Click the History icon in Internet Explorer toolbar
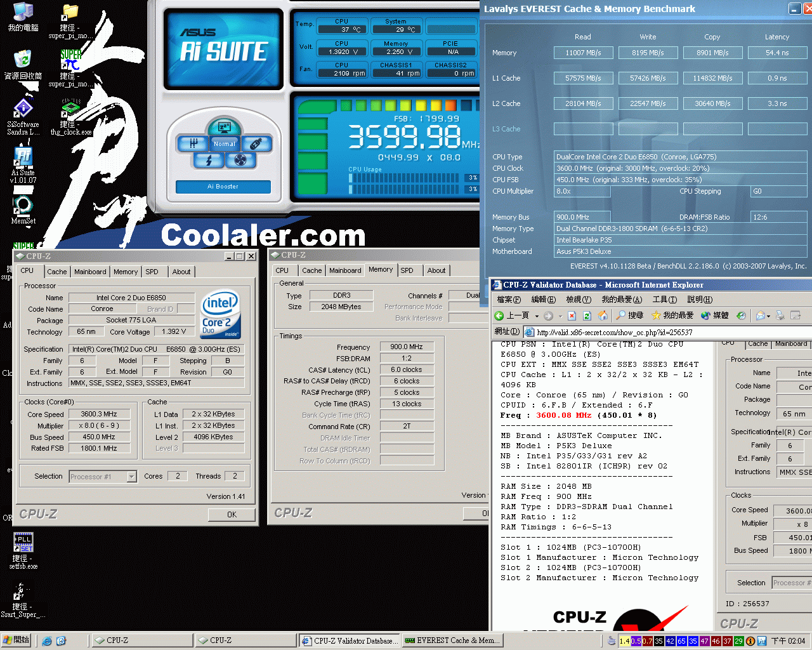The height and width of the screenshot is (650, 812). coord(740,315)
